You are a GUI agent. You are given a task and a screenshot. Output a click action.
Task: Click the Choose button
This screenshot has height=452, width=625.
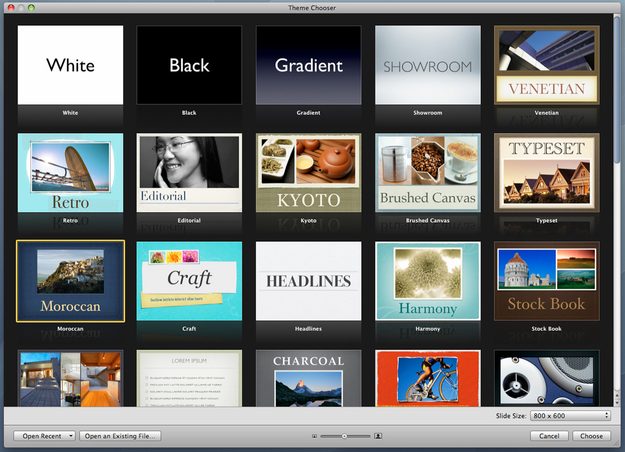click(x=592, y=436)
